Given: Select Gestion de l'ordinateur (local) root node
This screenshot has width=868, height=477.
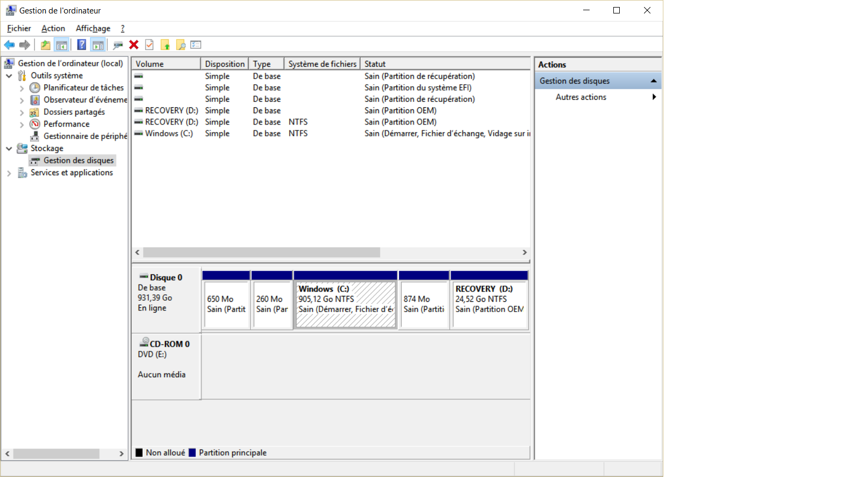Looking at the screenshot, I should pos(71,63).
